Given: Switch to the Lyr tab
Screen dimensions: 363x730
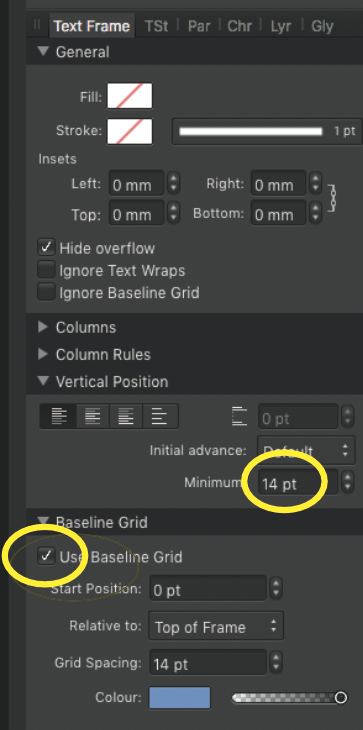Looking at the screenshot, I should click(281, 26).
